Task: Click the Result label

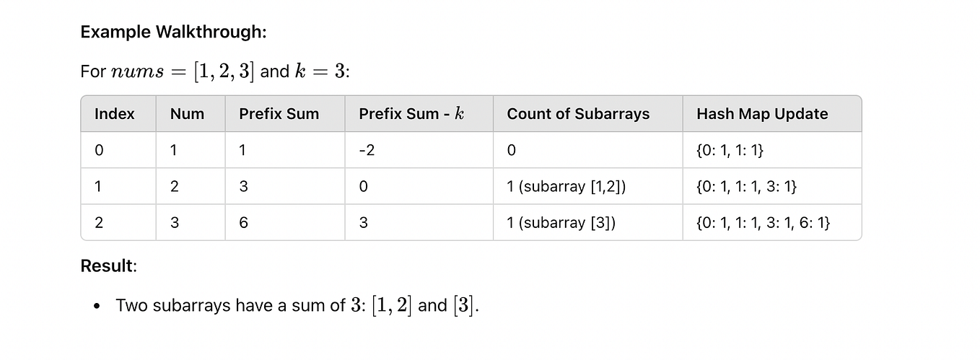Action: [x=108, y=265]
